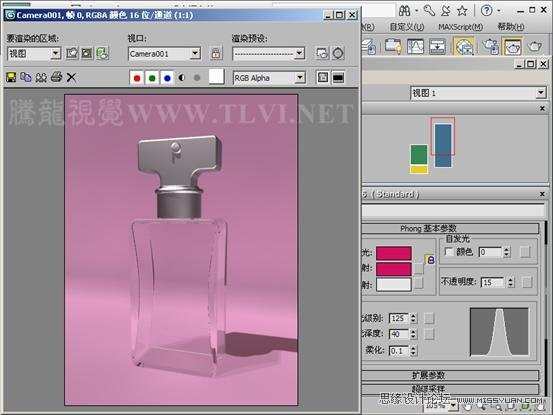The width and height of the screenshot is (553, 415).
Task: Clear the rendered frame with X icon
Action: [x=71, y=78]
